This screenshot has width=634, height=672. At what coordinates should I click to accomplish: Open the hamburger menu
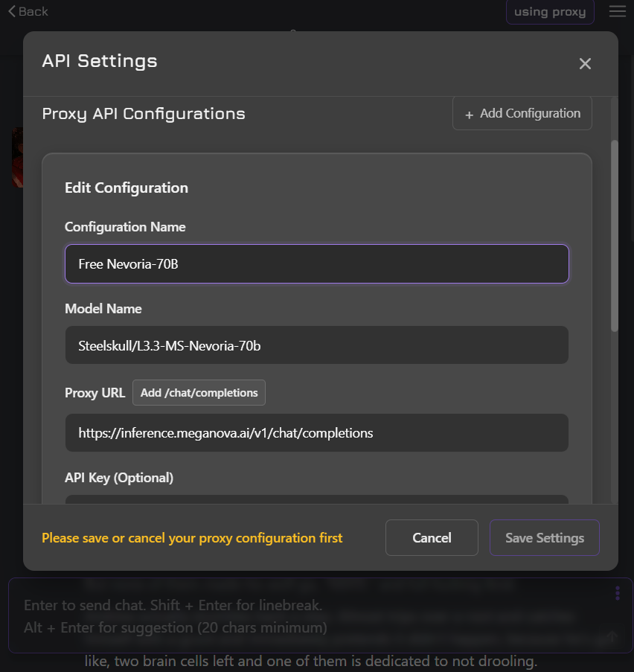pyautogui.click(x=617, y=11)
